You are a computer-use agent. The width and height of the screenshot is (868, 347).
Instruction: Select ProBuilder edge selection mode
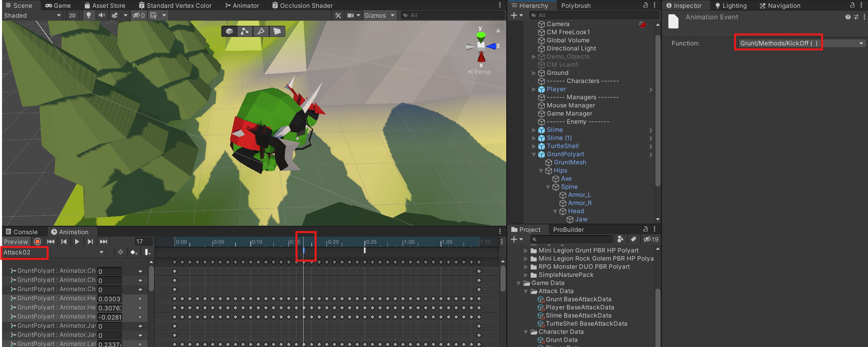click(261, 31)
